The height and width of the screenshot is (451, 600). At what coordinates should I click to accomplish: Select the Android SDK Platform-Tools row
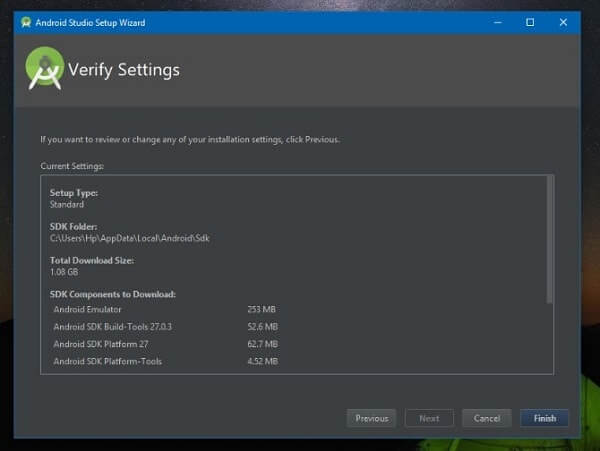[165, 361]
